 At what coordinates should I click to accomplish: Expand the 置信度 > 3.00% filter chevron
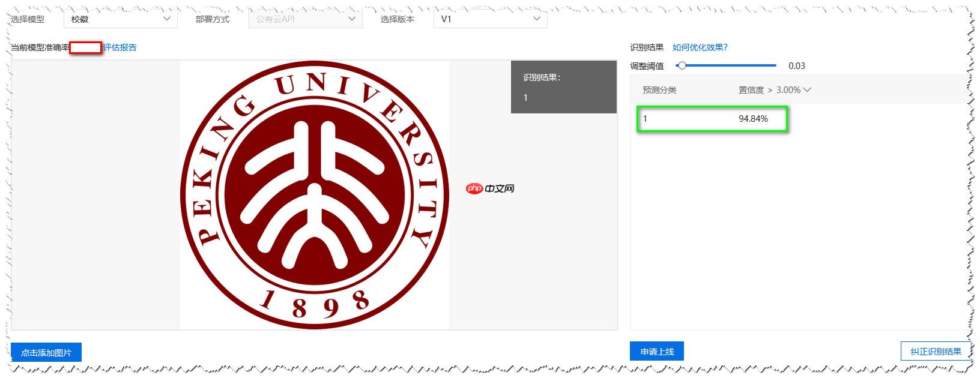[x=806, y=90]
